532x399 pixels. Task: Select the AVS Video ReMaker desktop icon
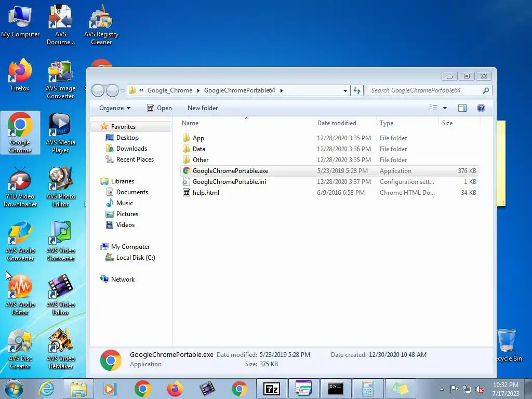tap(60, 349)
